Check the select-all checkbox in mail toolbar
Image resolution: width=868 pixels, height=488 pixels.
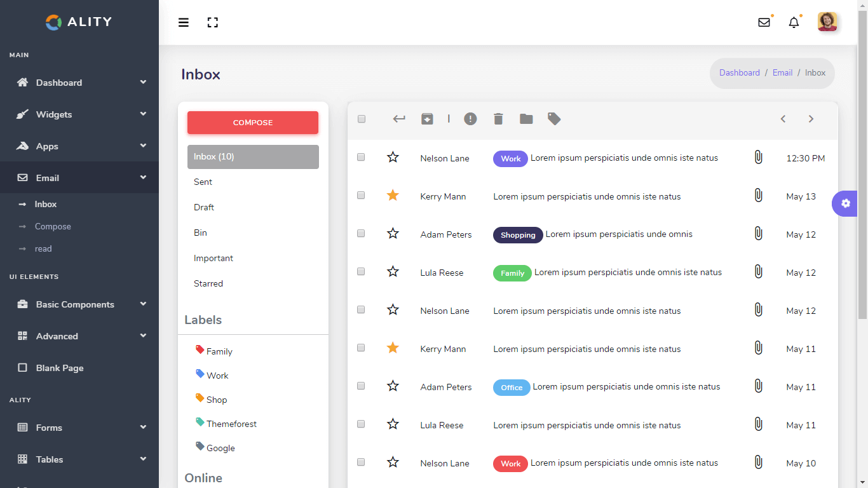coord(362,119)
